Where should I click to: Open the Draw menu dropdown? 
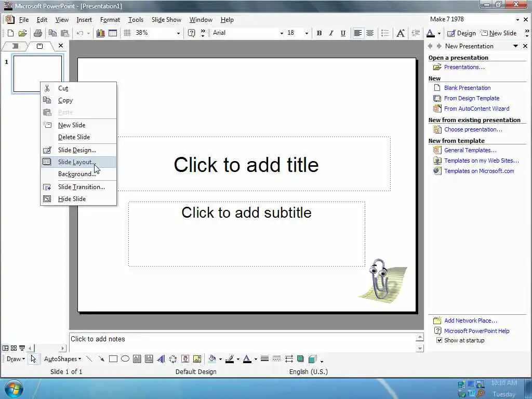pos(16,359)
